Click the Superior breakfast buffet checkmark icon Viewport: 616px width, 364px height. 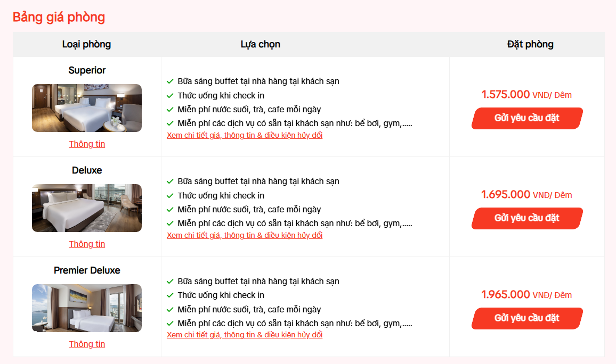point(170,81)
